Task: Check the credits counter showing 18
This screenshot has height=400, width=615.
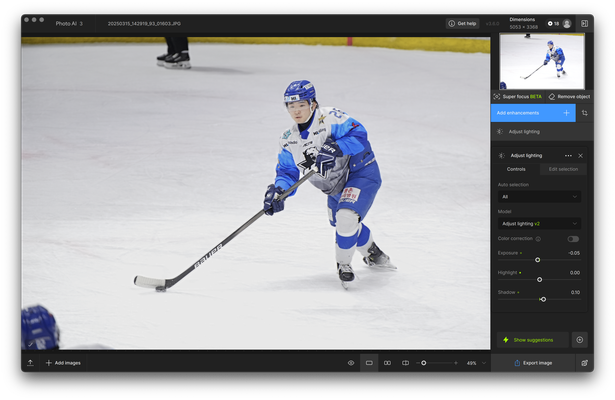Action: [553, 24]
